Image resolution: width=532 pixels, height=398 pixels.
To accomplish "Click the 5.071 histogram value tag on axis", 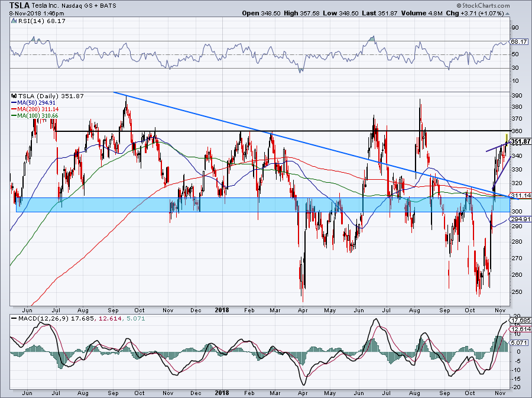I will tap(520, 342).
